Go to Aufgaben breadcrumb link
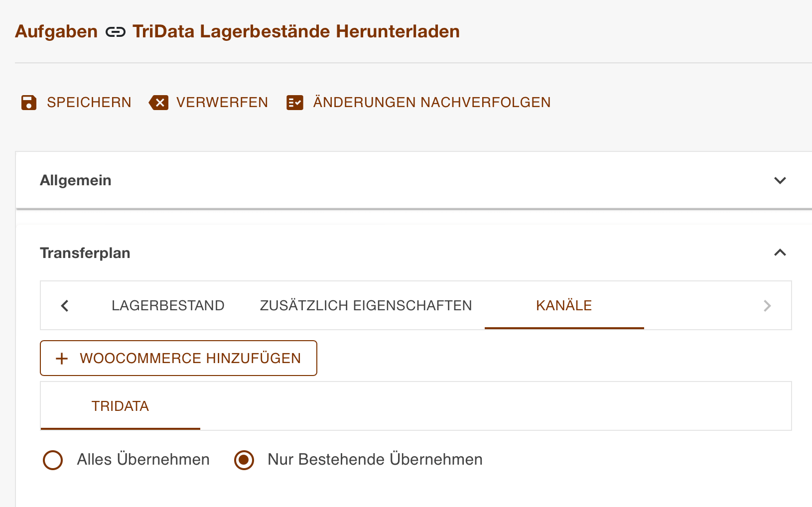 pos(56,31)
